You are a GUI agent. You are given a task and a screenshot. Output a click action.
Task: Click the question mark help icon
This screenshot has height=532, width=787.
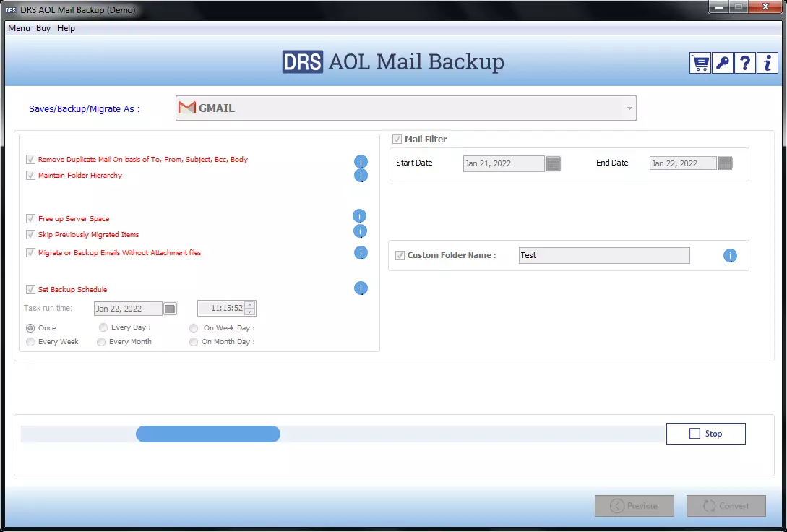(x=745, y=63)
